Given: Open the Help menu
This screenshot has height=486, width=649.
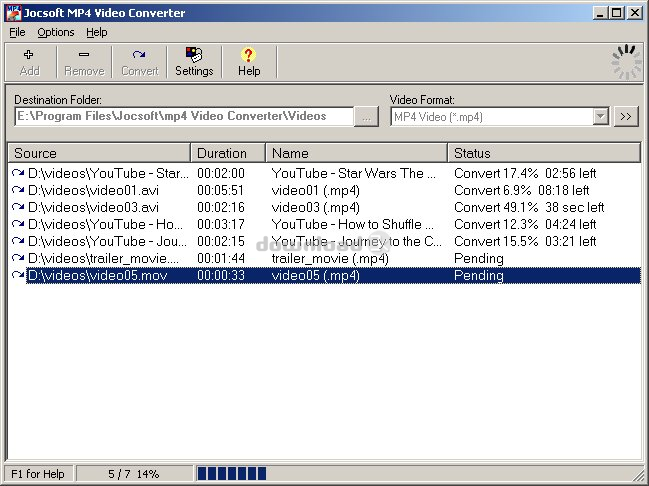Looking at the screenshot, I should (97, 32).
